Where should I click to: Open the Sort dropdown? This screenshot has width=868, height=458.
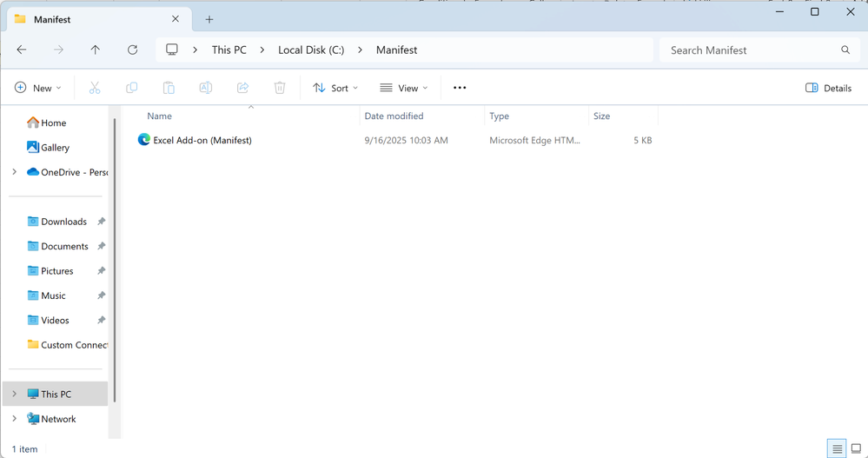coord(335,88)
